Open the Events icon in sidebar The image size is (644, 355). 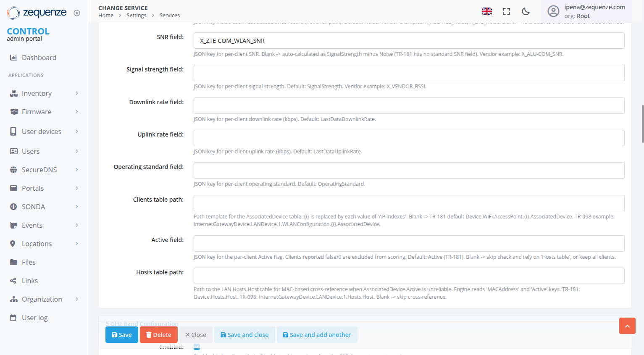(x=14, y=225)
